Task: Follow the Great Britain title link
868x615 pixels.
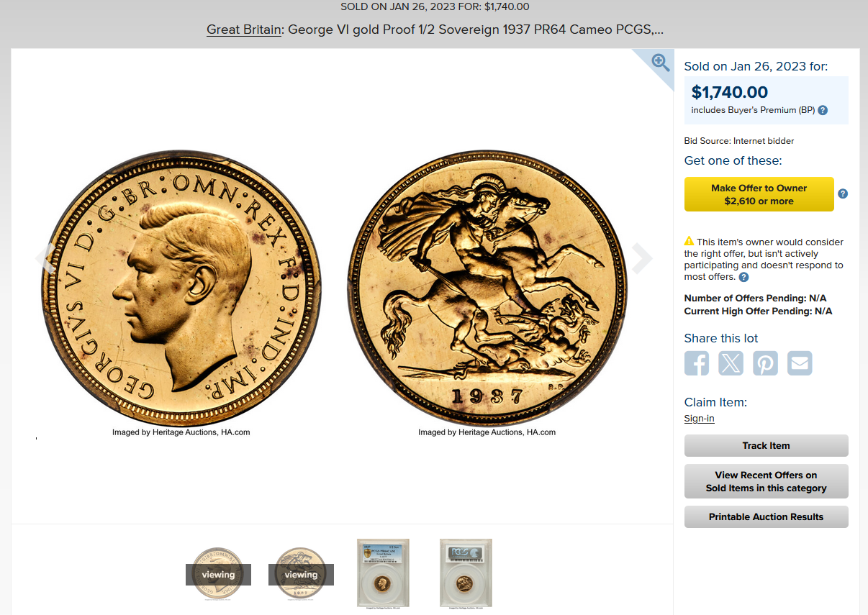Action: coord(243,29)
